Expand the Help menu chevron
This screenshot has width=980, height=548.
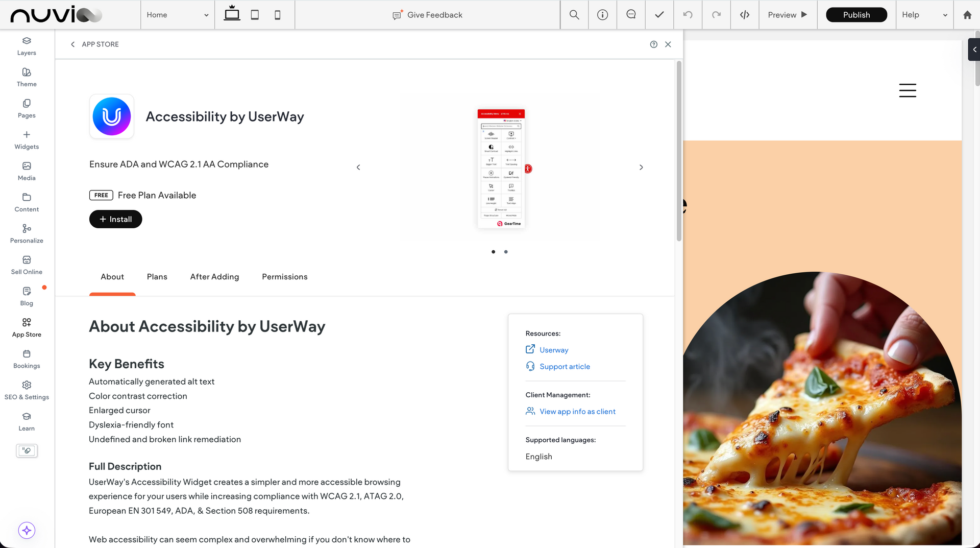coord(945,15)
